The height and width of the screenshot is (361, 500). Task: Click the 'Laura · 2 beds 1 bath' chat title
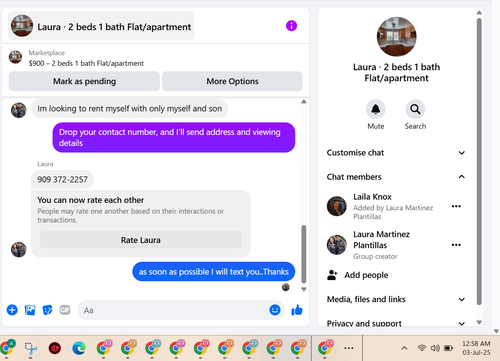[114, 27]
